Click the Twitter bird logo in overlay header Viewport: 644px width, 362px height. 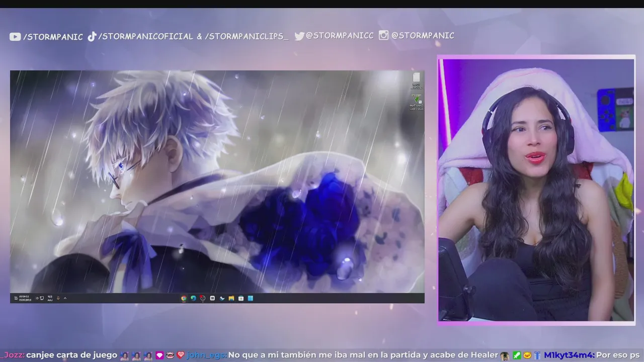pos(299,36)
